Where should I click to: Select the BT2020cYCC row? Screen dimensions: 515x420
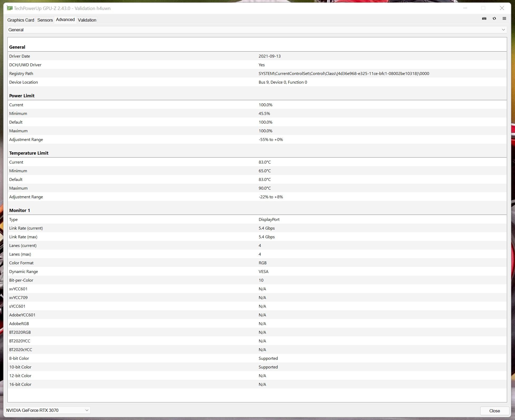point(257,350)
